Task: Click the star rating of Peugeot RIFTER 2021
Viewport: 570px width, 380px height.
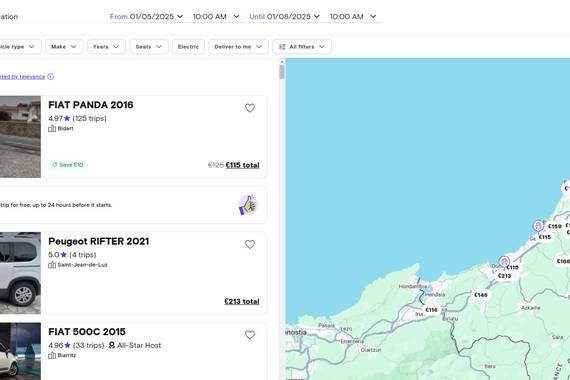Action: click(x=64, y=255)
